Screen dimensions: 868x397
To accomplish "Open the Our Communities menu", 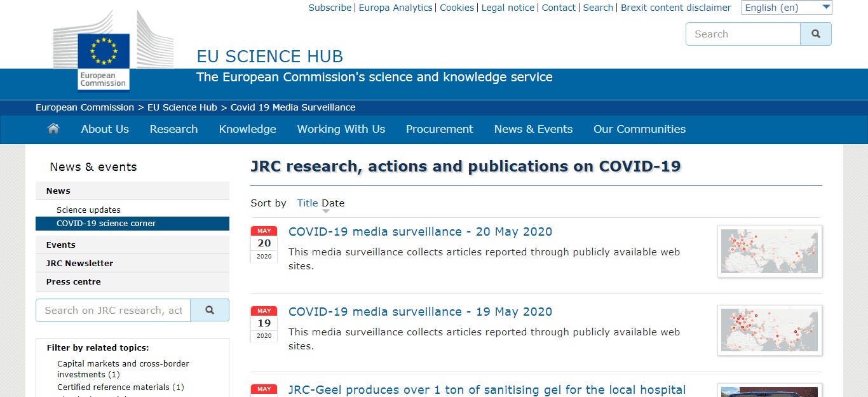I will (639, 129).
